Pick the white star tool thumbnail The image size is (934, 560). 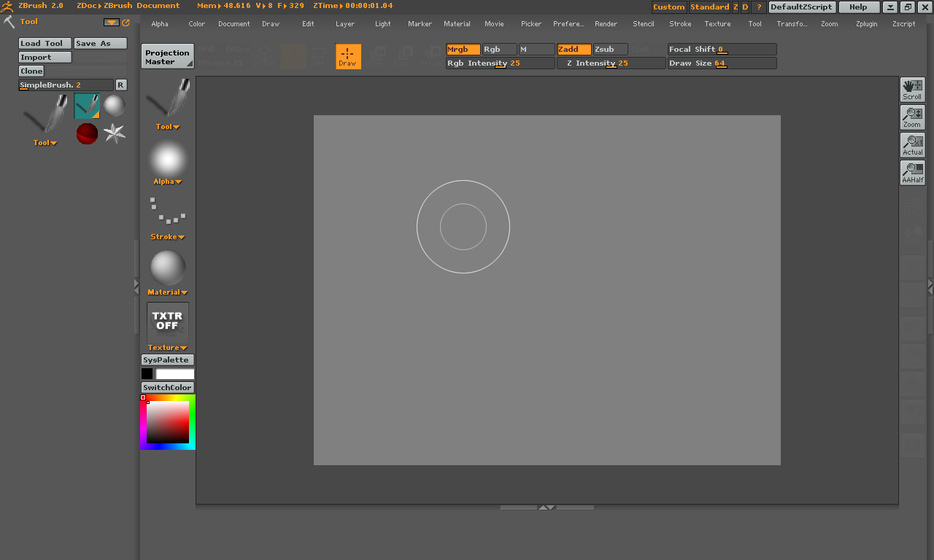[x=115, y=133]
